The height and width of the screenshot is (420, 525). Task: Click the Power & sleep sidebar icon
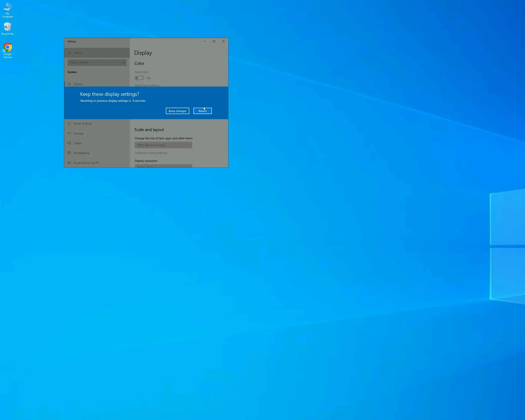[x=69, y=123]
